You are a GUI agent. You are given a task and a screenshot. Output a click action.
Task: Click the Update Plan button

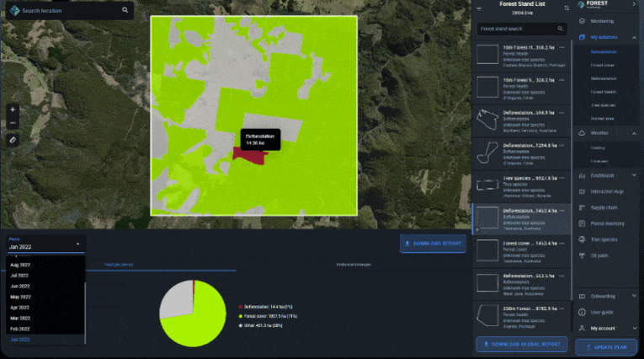[x=606, y=347]
